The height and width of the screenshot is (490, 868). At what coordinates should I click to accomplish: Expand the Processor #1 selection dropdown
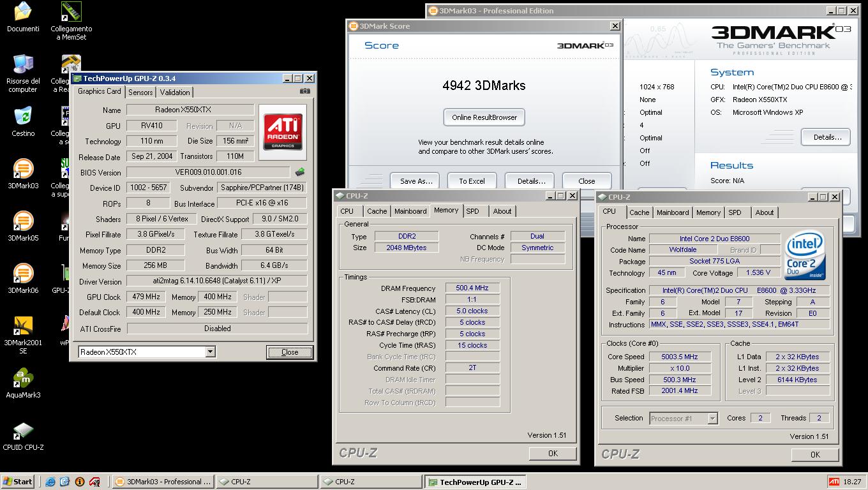pyautogui.click(x=712, y=419)
